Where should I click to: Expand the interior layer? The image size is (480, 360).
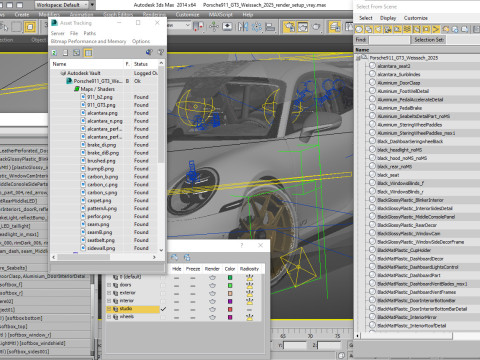109,301
